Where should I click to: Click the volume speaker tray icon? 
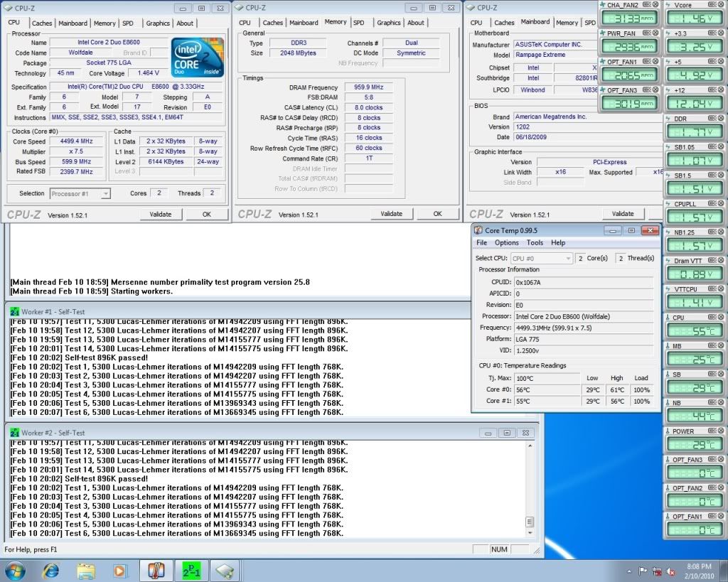click(x=670, y=571)
